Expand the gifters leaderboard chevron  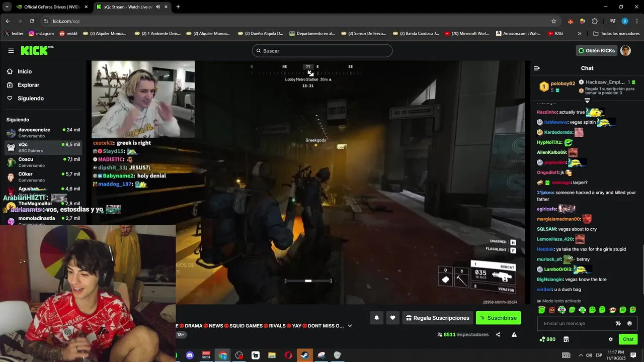(587, 101)
